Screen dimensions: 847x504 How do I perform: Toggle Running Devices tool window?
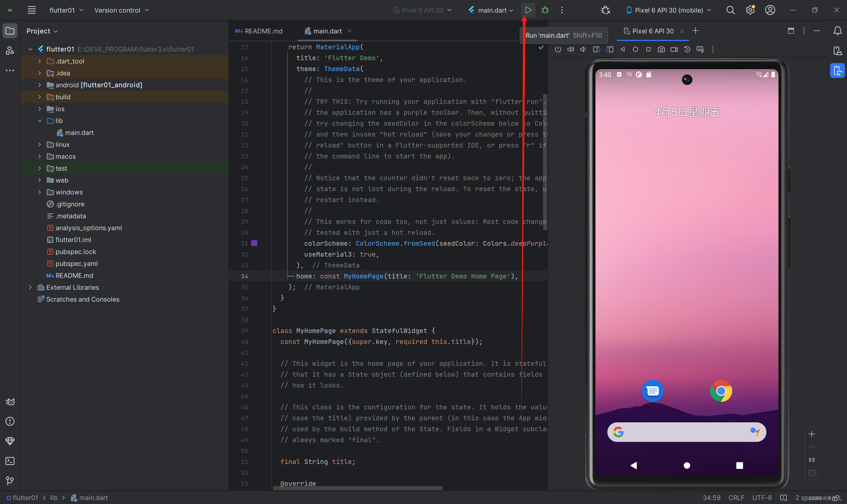(x=837, y=71)
